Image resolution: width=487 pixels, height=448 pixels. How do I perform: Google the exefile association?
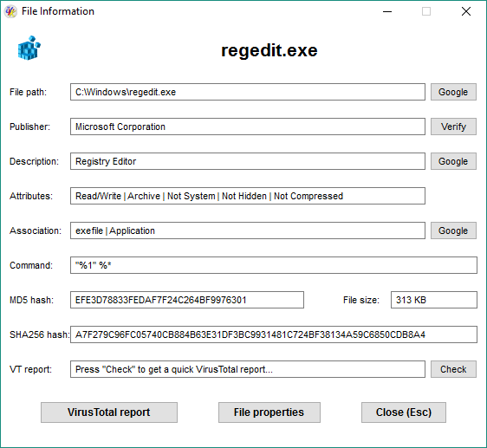tap(453, 230)
